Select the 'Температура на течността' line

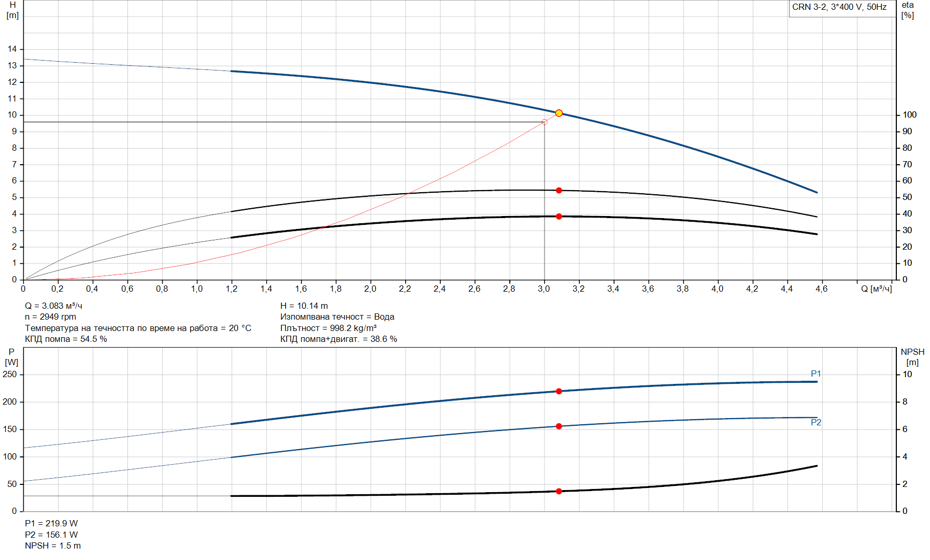pos(138,328)
